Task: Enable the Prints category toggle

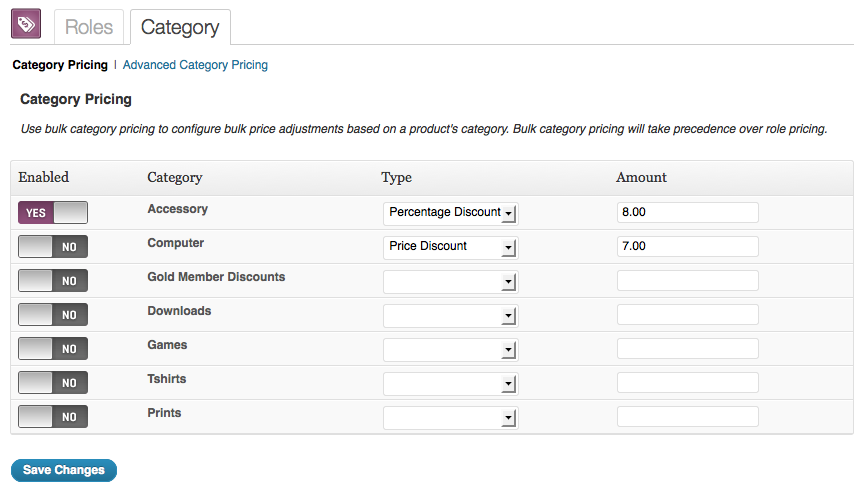Action: pyautogui.click(x=53, y=417)
